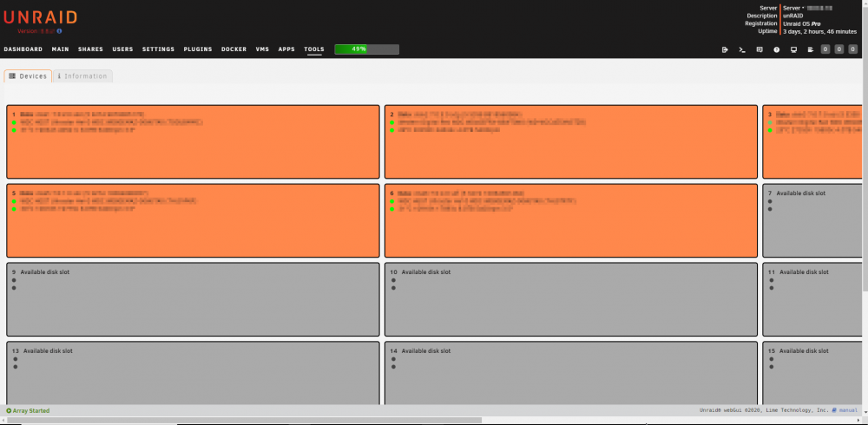
Task: Click the uptime value in header
Action: 819,31
